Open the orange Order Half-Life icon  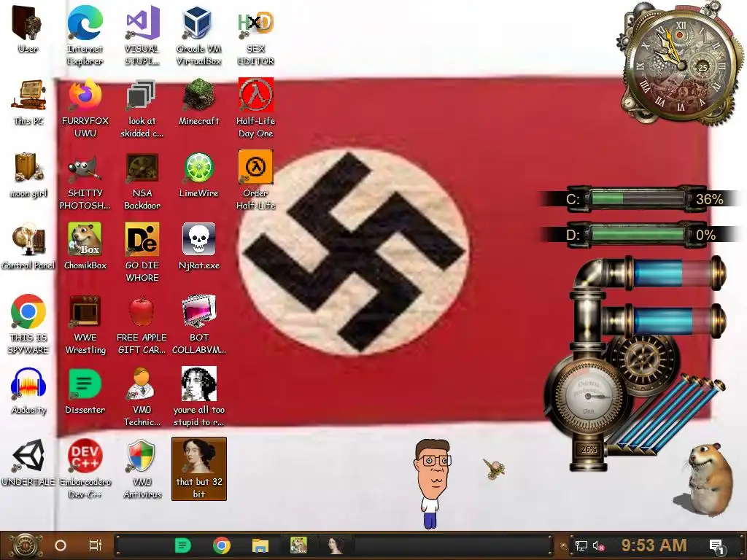pos(256,180)
